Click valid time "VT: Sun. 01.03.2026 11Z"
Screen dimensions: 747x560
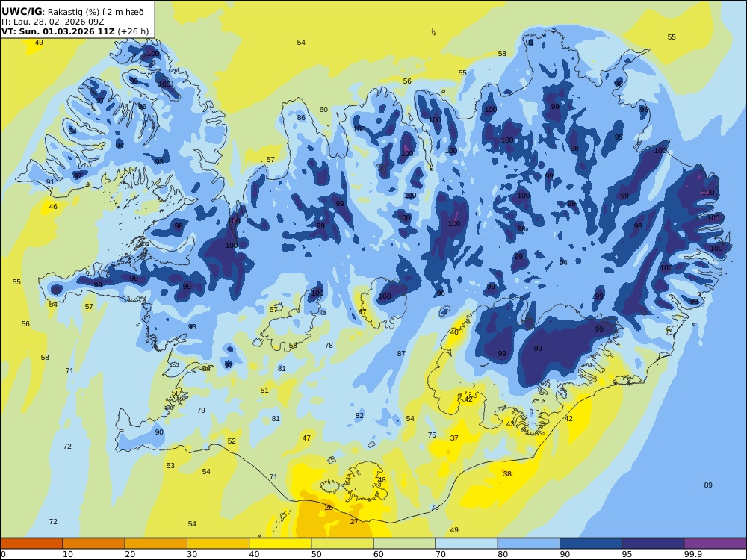point(58,31)
